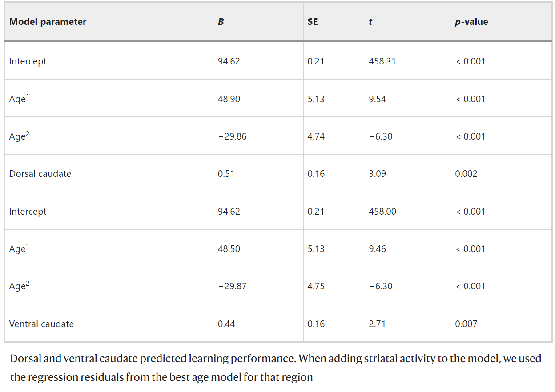Click the t value 458.00
This screenshot has height=392, width=555.
click(x=382, y=212)
